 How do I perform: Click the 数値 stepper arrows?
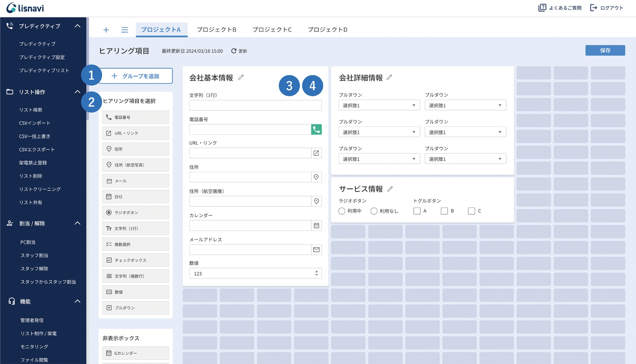[316, 273]
